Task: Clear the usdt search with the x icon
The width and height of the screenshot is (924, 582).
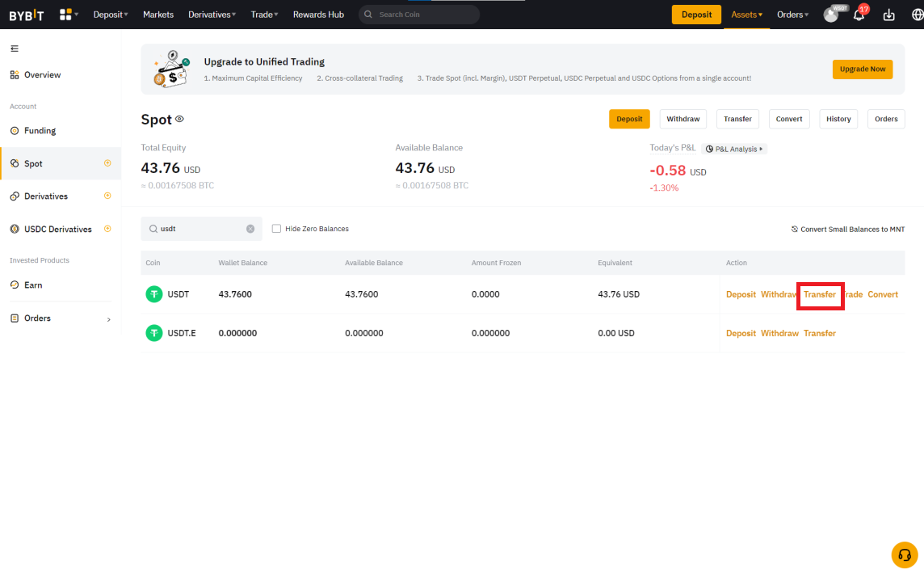Action: pos(250,229)
